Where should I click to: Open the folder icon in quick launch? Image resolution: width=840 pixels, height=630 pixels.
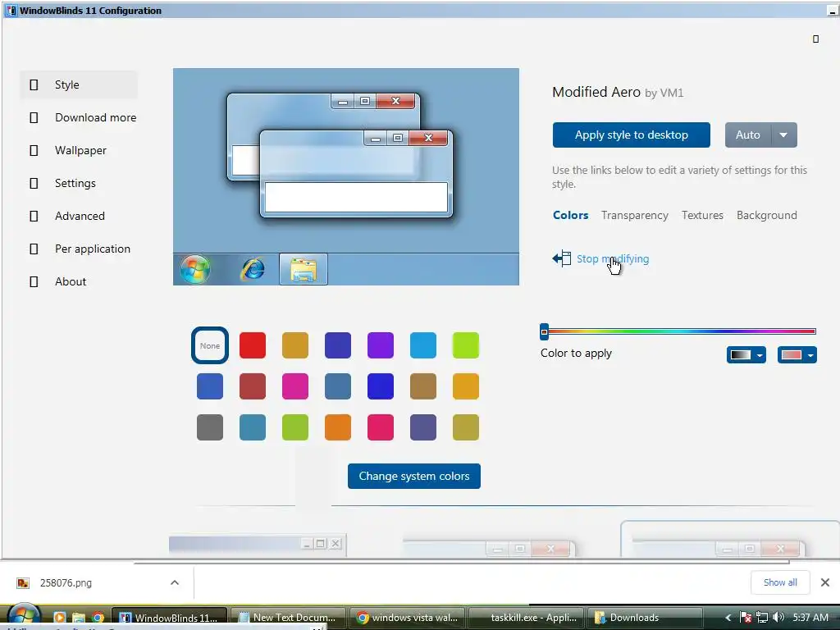pyautogui.click(x=79, y=618)
